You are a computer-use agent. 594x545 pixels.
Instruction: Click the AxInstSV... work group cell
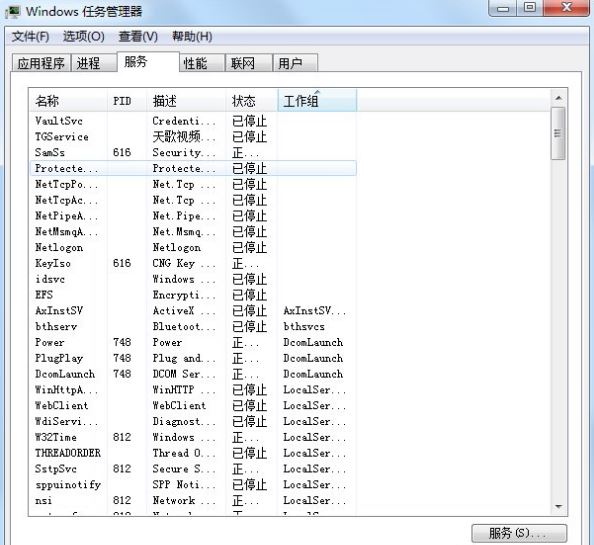[x=314, y=311]
